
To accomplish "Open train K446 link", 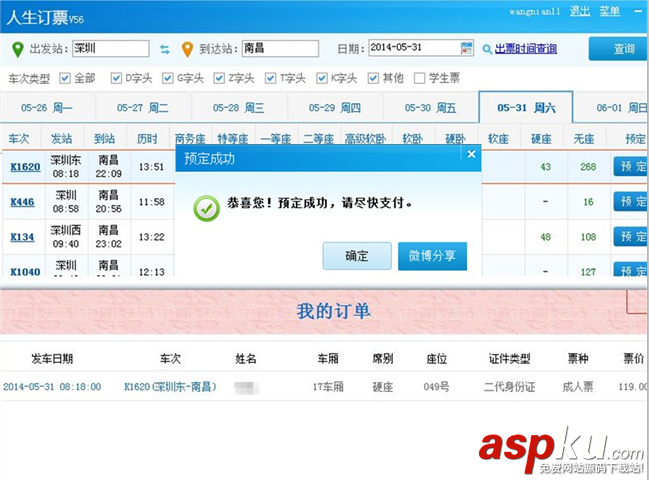I will click(x=22, y=202).
